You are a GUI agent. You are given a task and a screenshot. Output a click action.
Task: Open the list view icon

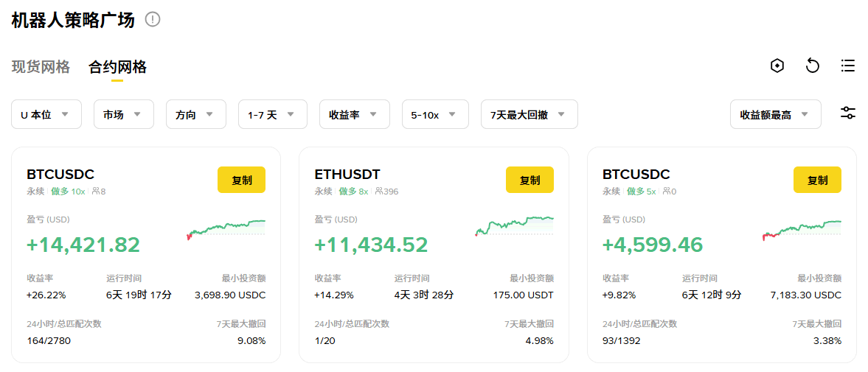click(x=848, y=66)
